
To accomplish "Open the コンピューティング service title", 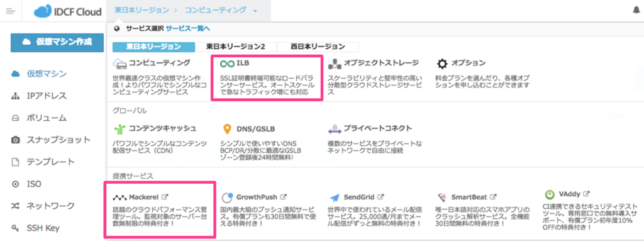I will pyautogui.click(x=159, y=64).
